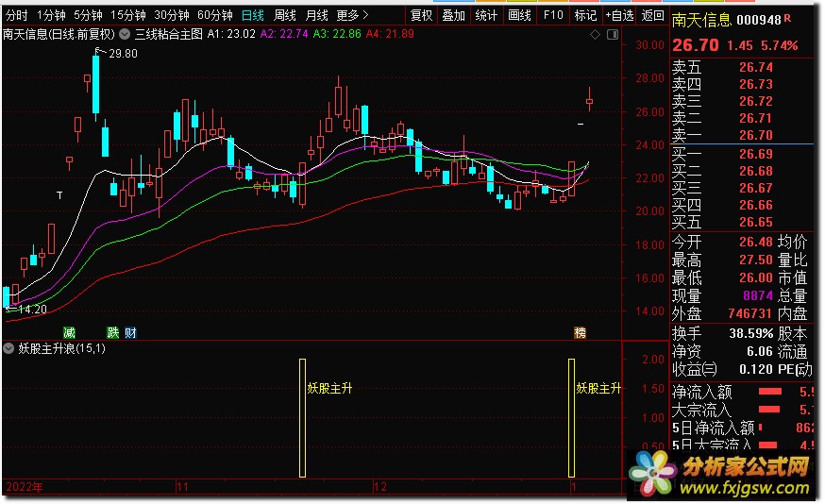825x504 pixels.
Task: Click the 统计 statistics button
Action: 485,15
